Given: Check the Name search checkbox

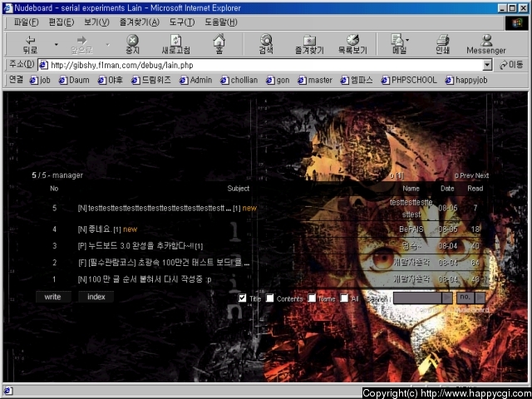Looking at the screenshot, I should [x=312, y=298].
